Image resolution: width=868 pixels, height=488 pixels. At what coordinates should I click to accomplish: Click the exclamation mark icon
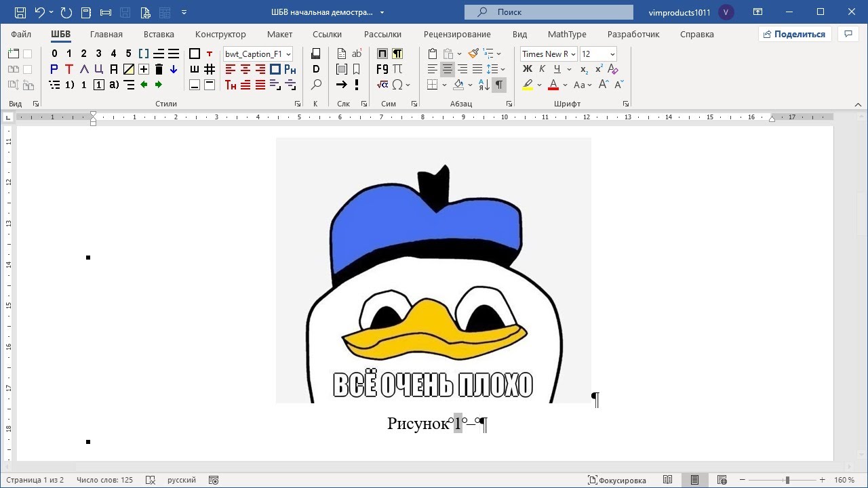[357, 85]
